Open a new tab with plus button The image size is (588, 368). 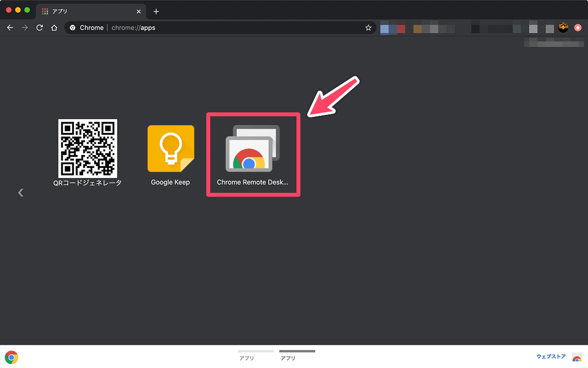(156, 11)
